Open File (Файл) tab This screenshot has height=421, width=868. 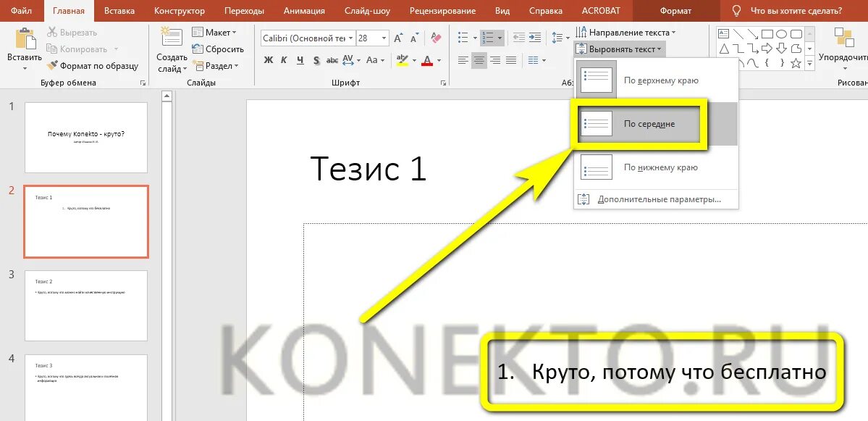(x=21, y=11)
